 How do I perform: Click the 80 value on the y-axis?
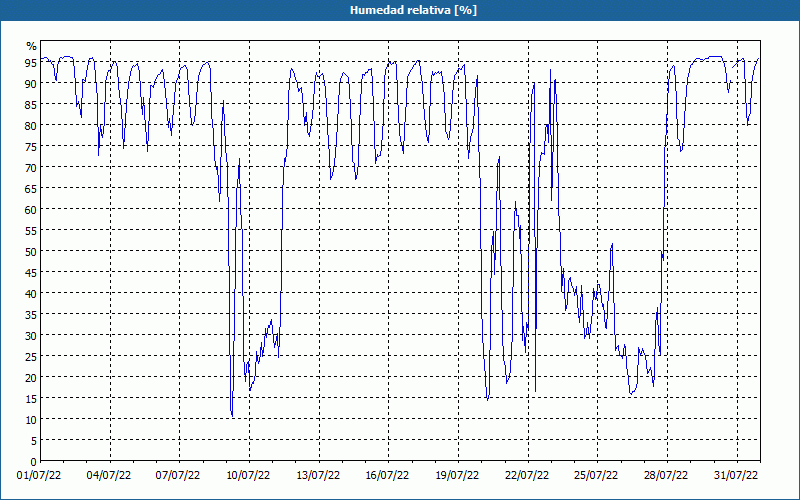coord(31,125)
